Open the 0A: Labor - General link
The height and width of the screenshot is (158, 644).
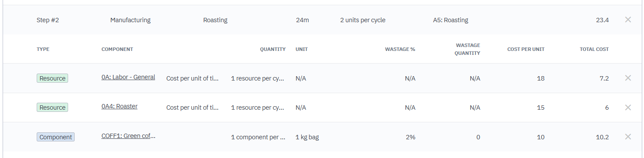point(128,77)
